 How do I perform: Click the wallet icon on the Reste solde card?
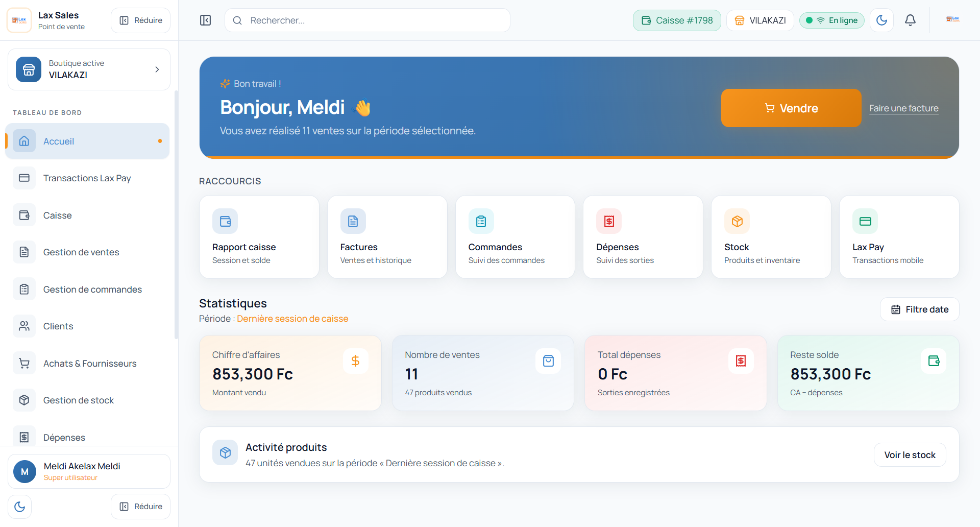tap(934, 361)
